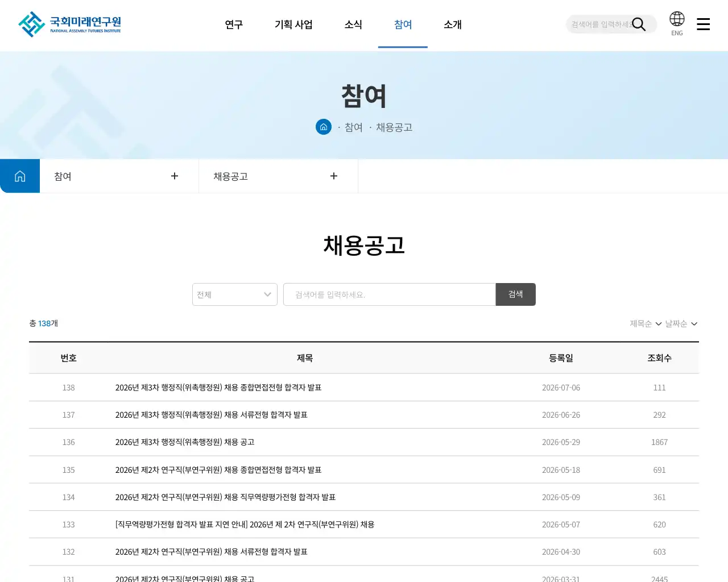Open post 138 종합면접전형 합격자 발표 (행정직)
The width and height of the screenshot is (728, 582).
(218, 388)
